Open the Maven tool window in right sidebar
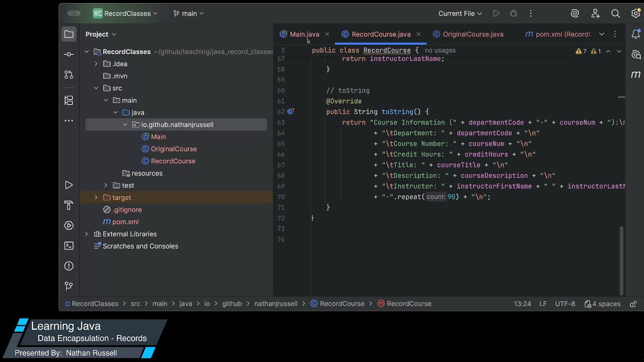 636,74
